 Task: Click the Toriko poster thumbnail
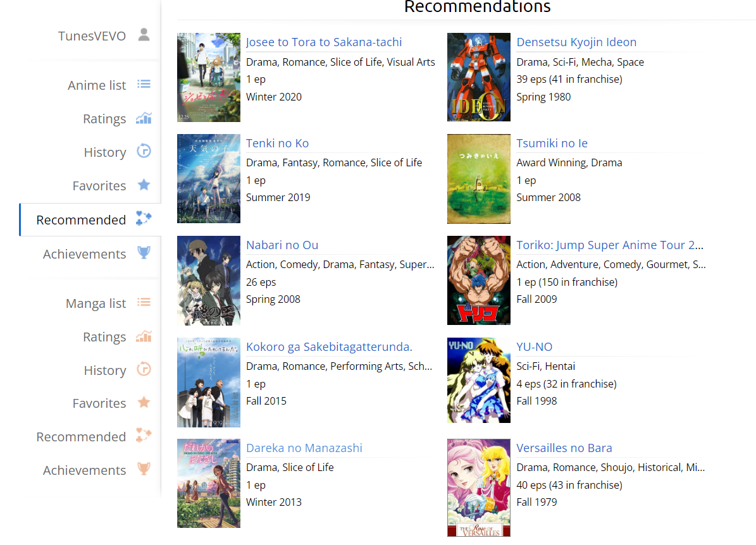479,280
